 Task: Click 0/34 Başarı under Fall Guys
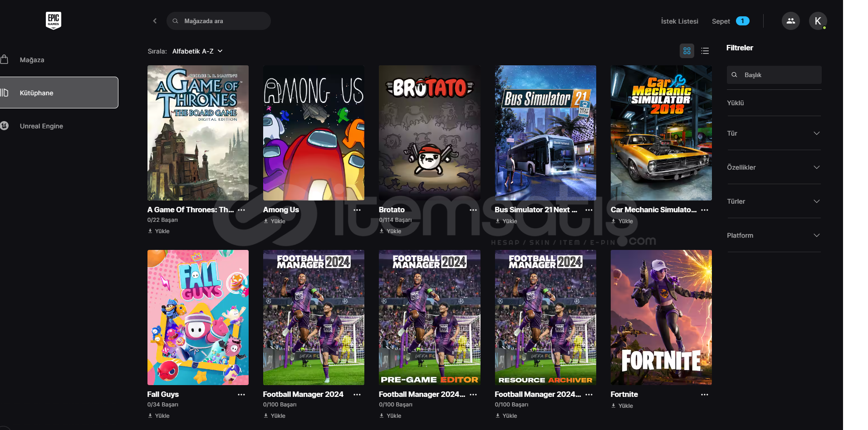pos(162,405)
